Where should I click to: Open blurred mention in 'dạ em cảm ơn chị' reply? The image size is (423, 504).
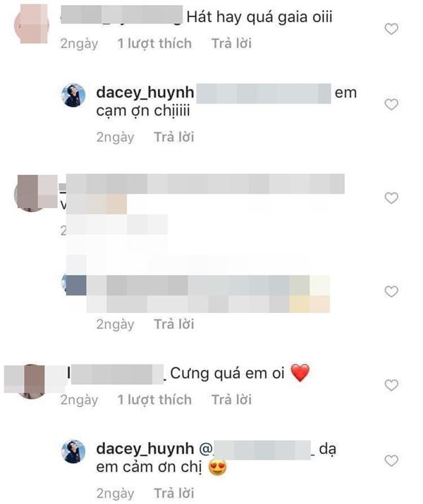click(x=257, y=449)
